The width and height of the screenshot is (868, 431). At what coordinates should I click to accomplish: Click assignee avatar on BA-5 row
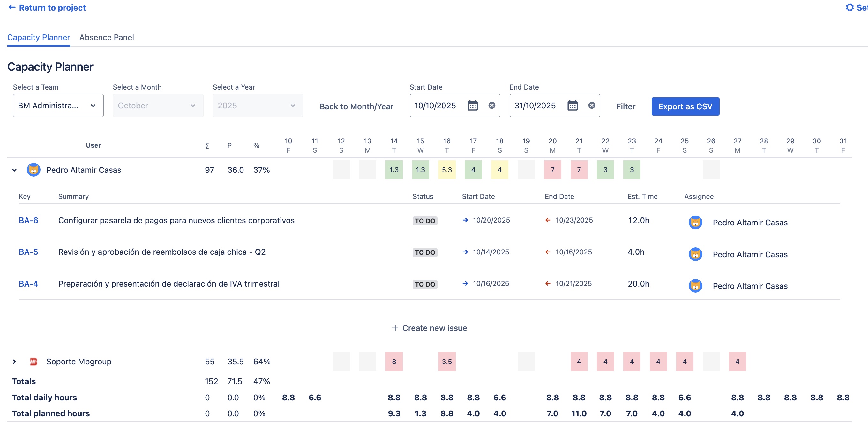(695, 255)
